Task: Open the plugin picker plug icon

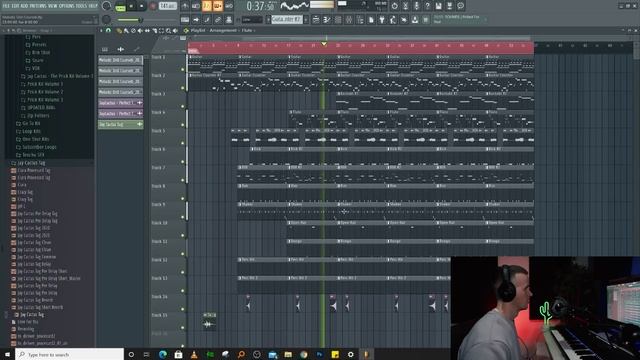Action: coord(382,20)
